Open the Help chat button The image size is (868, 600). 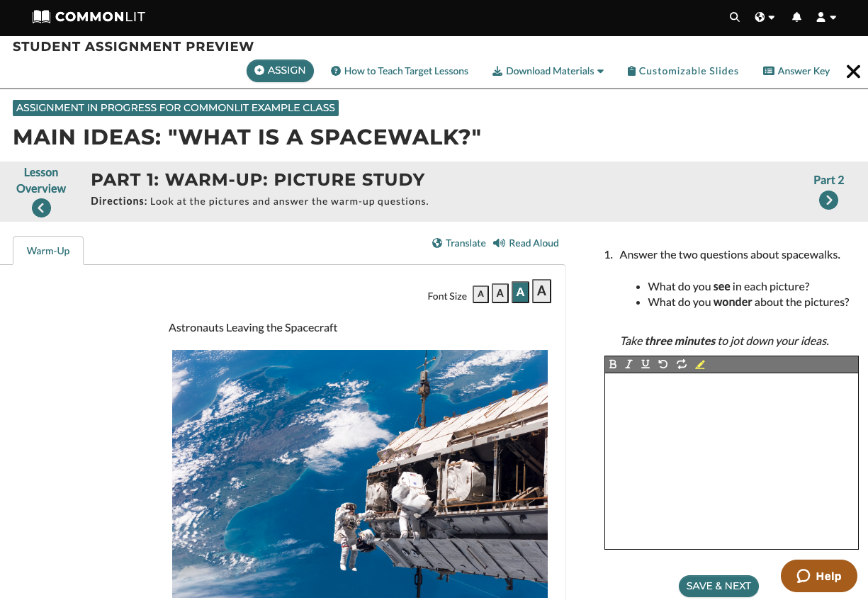(x=819, y=576)
